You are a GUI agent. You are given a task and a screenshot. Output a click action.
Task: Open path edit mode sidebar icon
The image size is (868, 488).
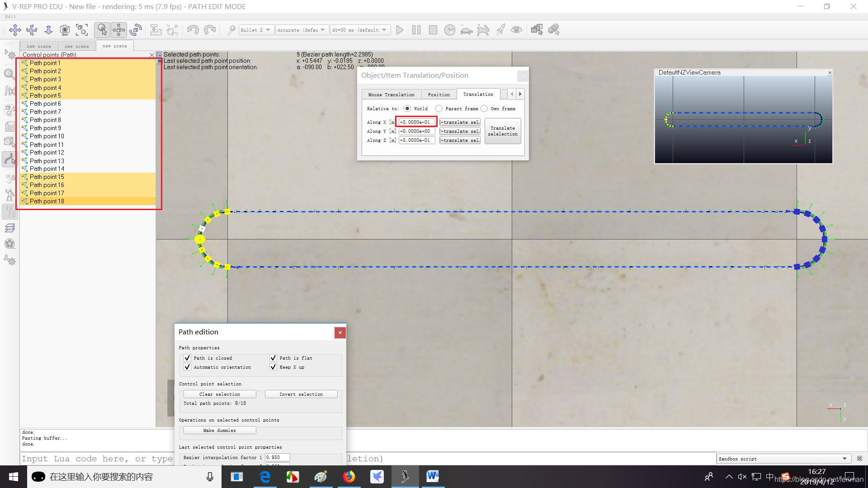click(x=9, y=159)
